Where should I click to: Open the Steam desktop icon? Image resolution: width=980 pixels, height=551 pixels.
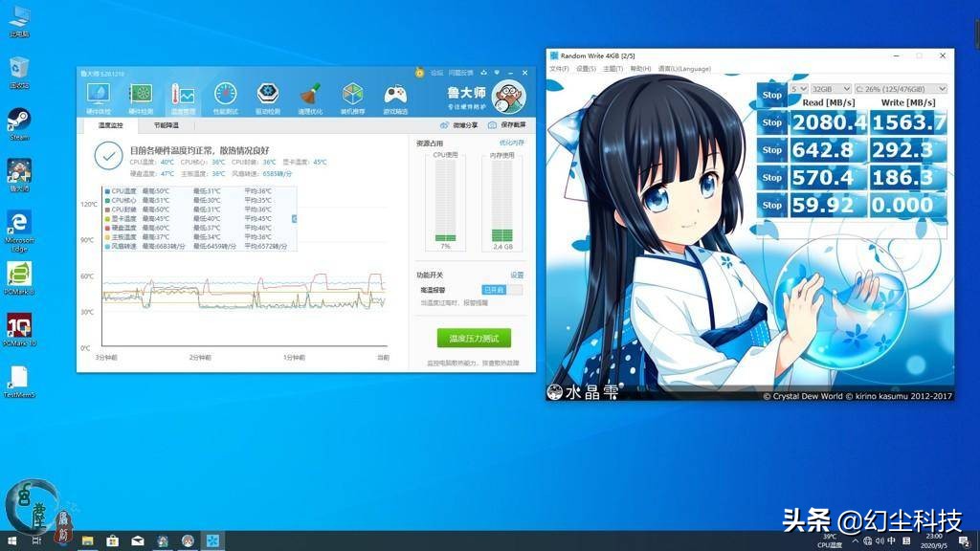point(19,123)
